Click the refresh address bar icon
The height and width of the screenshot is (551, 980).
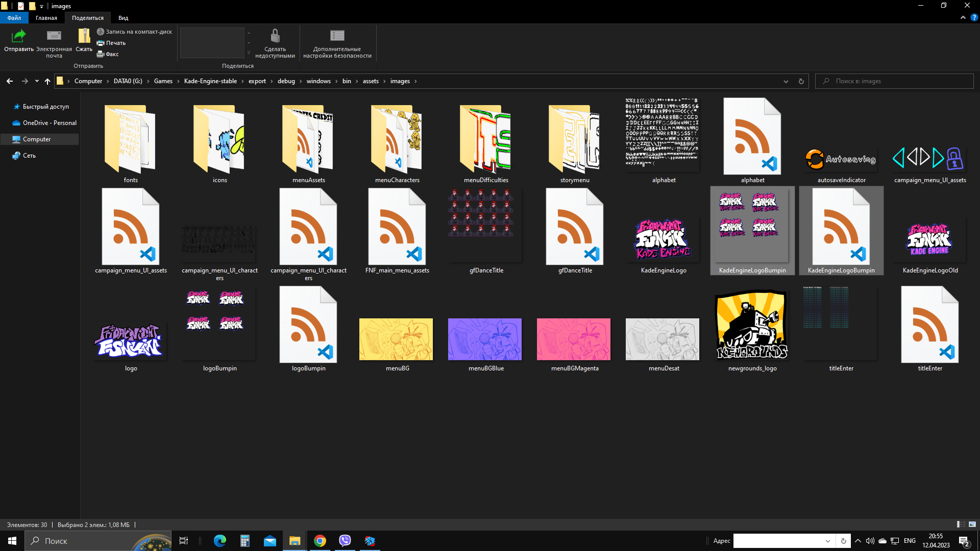coord(801,81)
